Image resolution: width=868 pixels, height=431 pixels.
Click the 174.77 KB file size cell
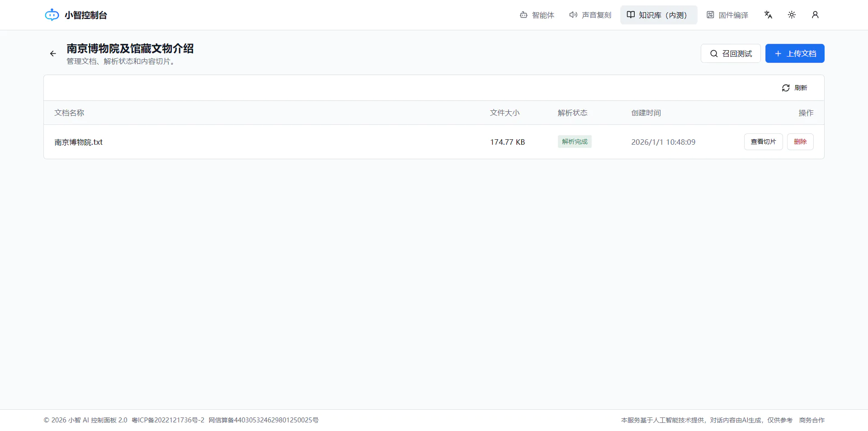507,142
